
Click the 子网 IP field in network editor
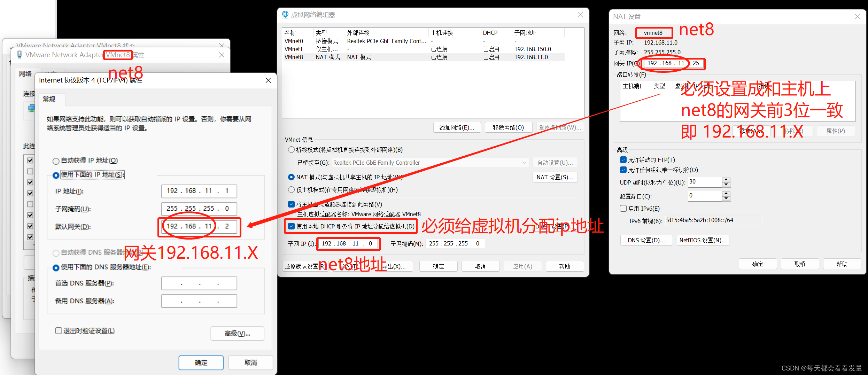pos(348,244)
